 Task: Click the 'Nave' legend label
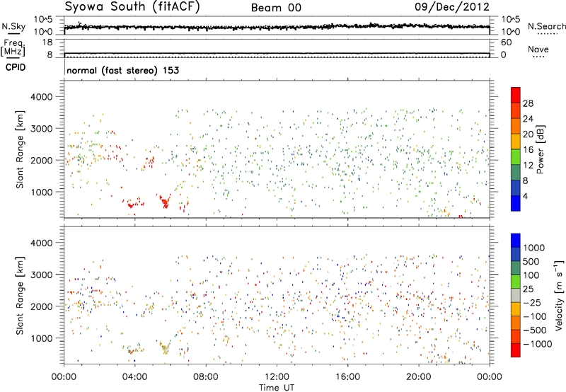(538, 49)
